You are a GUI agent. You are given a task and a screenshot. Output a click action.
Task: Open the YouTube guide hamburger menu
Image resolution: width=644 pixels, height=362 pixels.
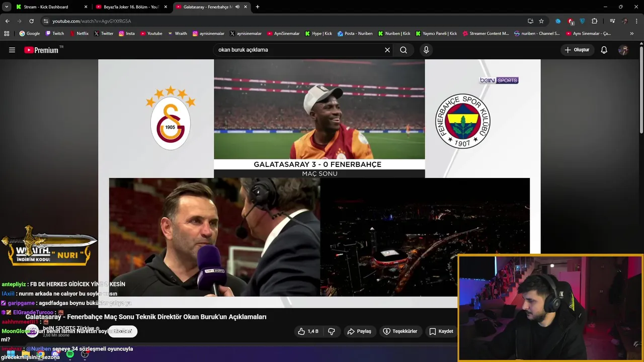tap(12, 50)
